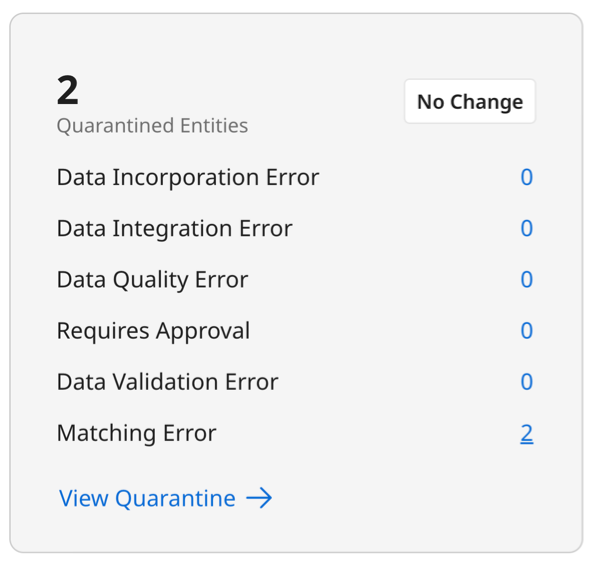Select the Requires Approval count value
This screenshot has height=566, width=600.
coord(526,331)
